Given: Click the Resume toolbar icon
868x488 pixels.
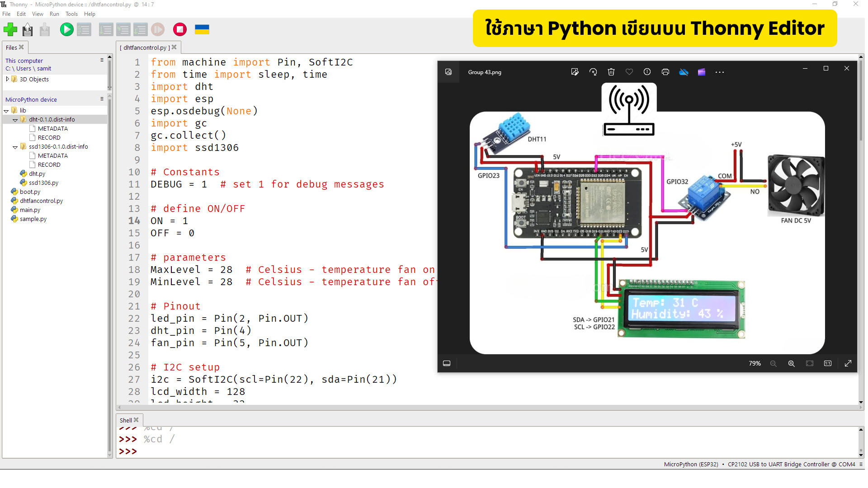Looking at the screenshot, I should (x=158, y=30).
